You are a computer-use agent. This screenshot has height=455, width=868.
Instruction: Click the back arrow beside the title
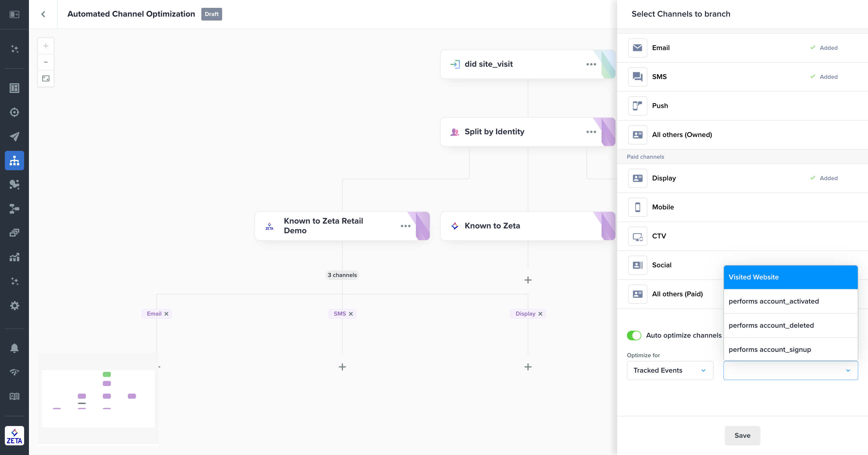coord(43,14)
